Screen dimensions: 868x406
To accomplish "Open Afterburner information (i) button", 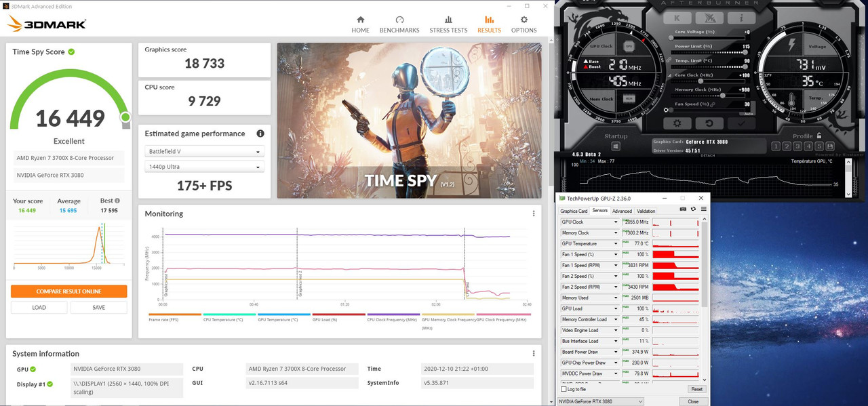I will pyautogui.click(x=742, y=18).
